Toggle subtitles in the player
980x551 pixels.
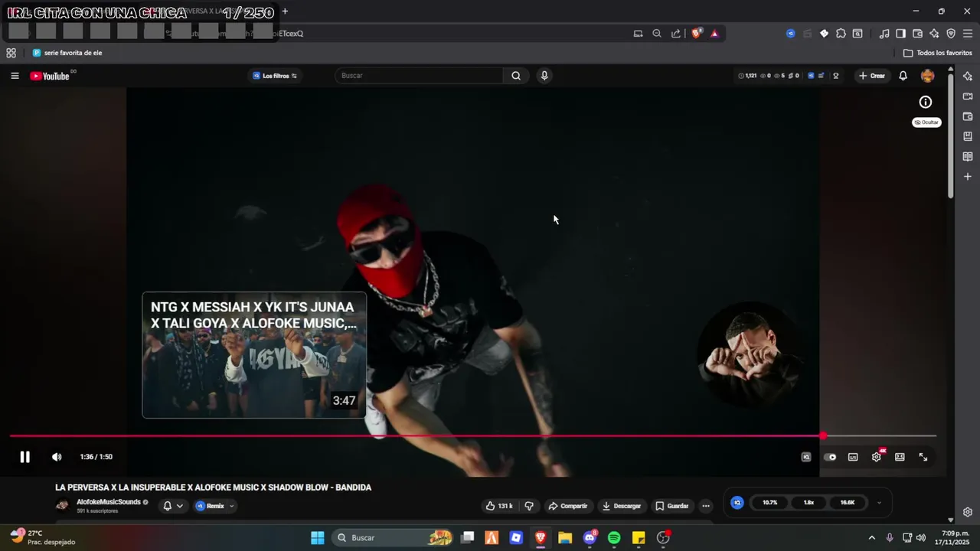[x=853, y=457]
